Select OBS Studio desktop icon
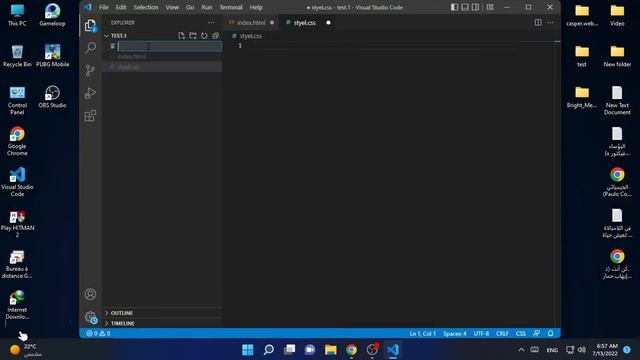The width and height of the screenshot is (640, 360). pyautogui.click(x=52, y=97)
